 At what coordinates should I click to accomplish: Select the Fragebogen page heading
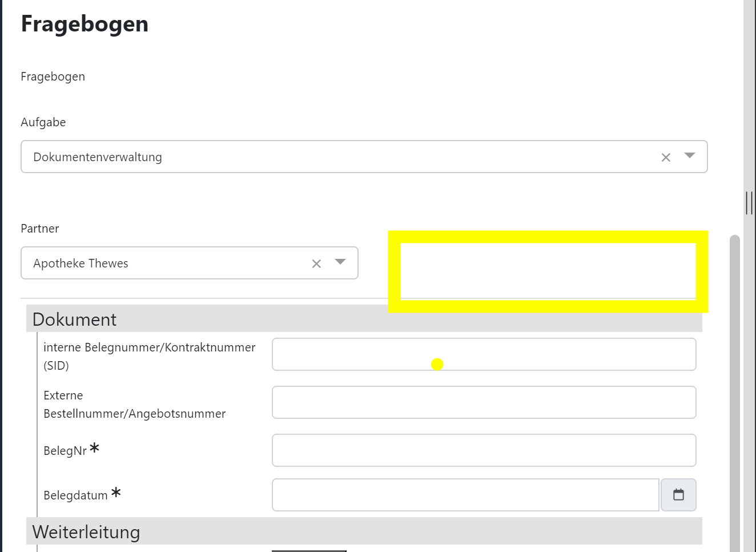point(85,24)
